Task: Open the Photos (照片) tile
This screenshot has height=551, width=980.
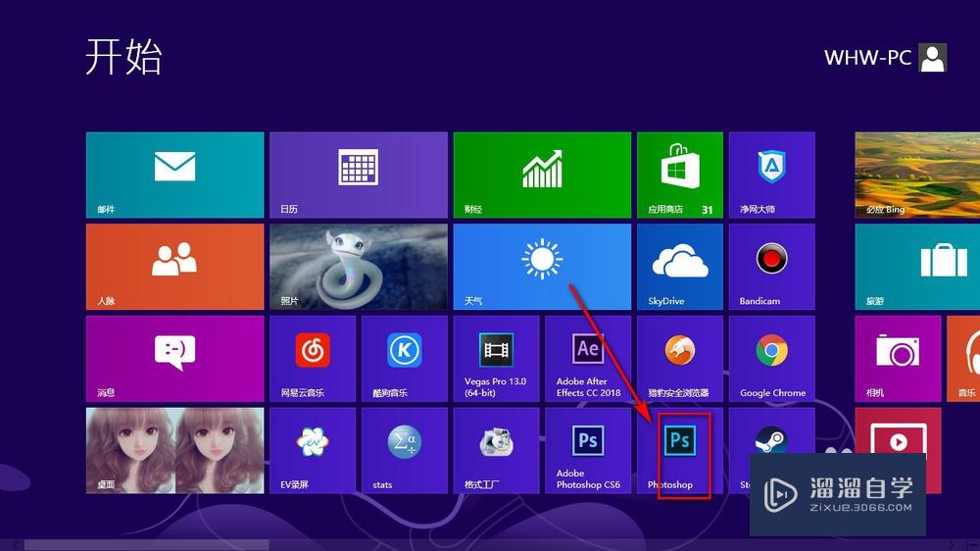Action: click(359, 267)
